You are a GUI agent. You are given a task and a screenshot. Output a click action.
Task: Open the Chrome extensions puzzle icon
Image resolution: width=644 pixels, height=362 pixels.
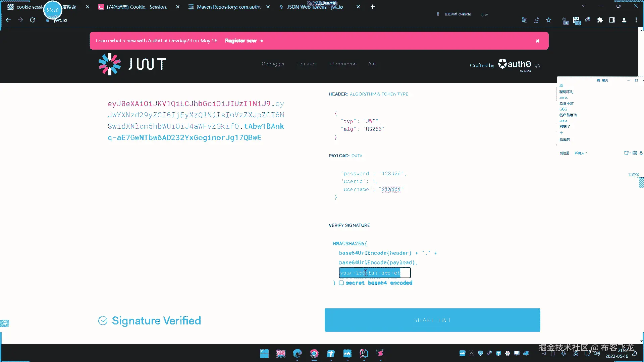pyautogui.click(x=600, y=20)
